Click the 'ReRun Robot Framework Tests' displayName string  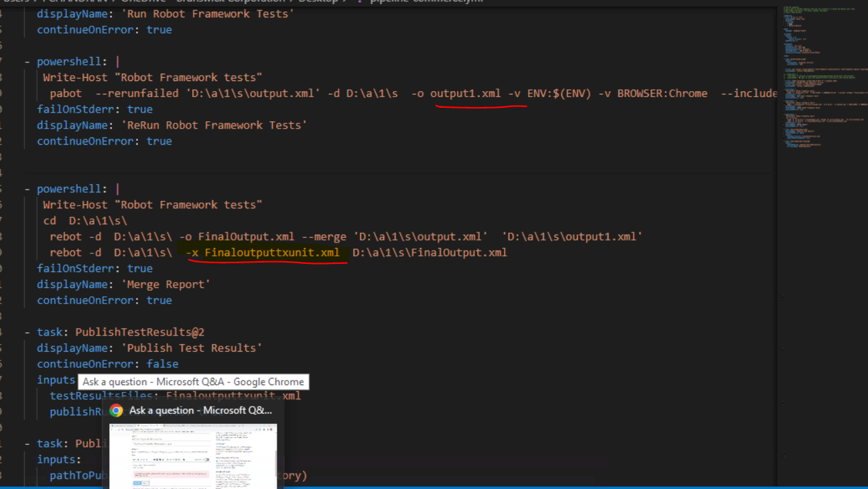(214, 125)
